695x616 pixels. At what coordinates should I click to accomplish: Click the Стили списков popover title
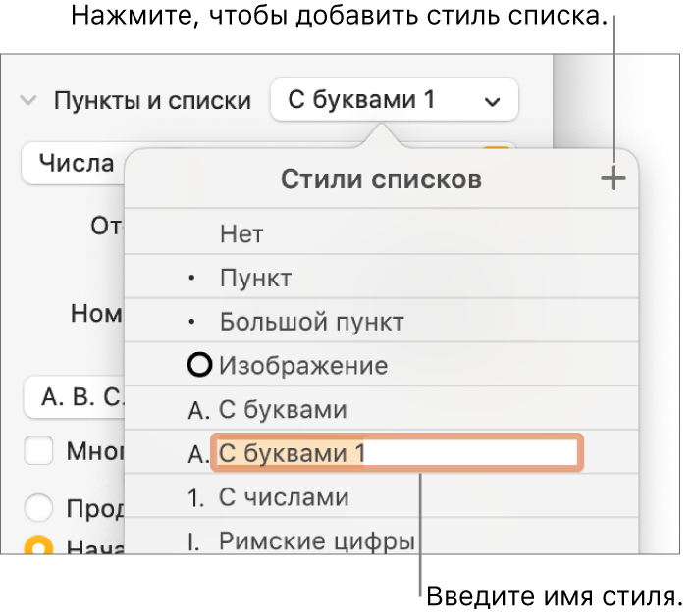coord(381,180)
